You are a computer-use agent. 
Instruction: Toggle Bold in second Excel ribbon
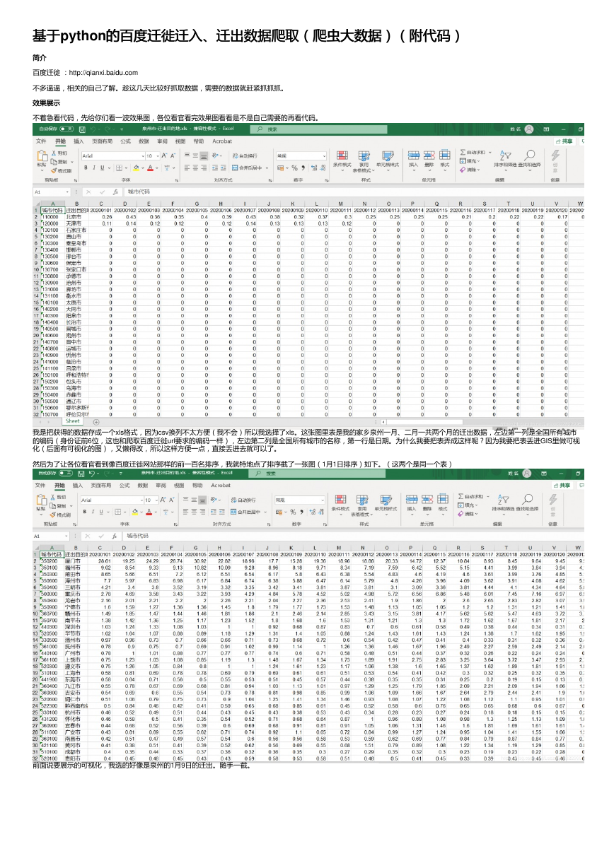click(86, 512)
